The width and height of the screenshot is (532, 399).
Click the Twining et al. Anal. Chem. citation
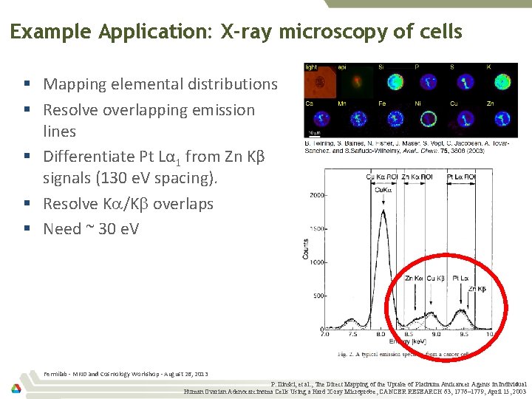click(407, 147)
